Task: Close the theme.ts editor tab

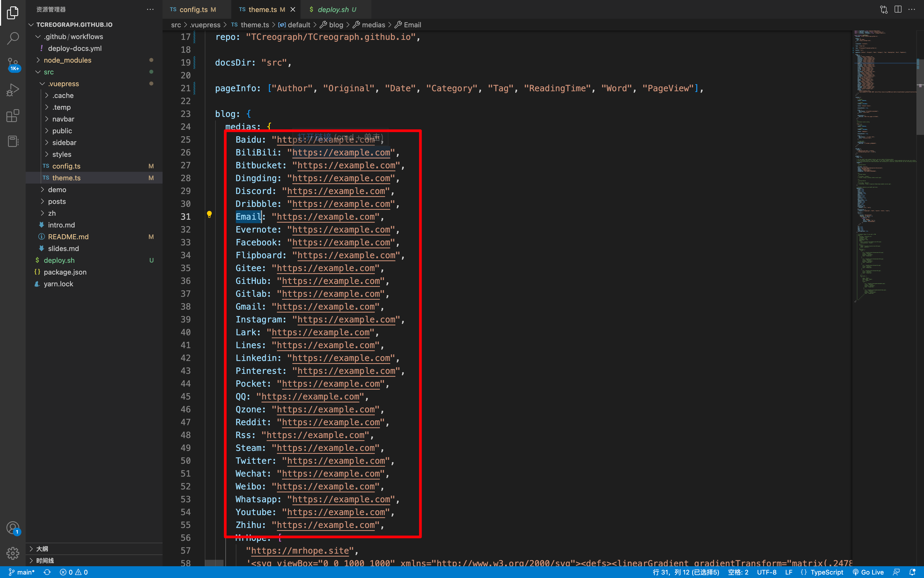Action: point(293,9)
